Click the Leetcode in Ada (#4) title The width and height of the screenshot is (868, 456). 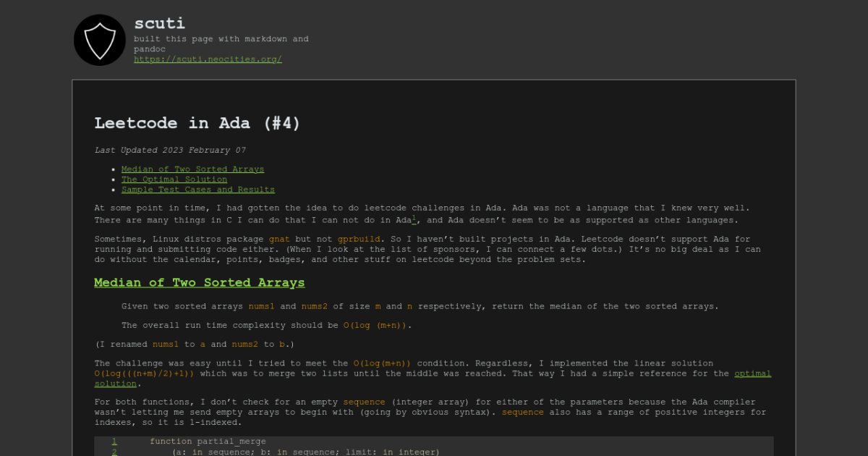tap(197, 124)
